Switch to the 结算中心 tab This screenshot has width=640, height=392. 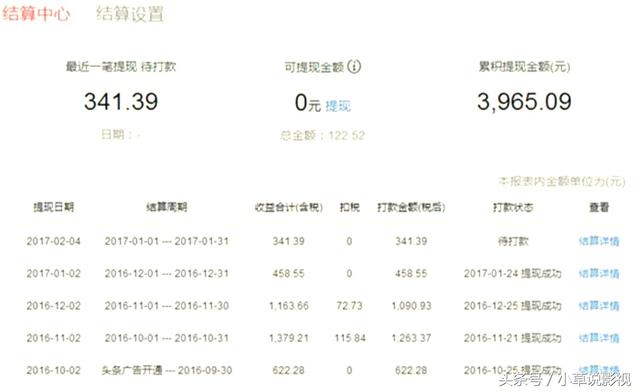pos(36,14)
